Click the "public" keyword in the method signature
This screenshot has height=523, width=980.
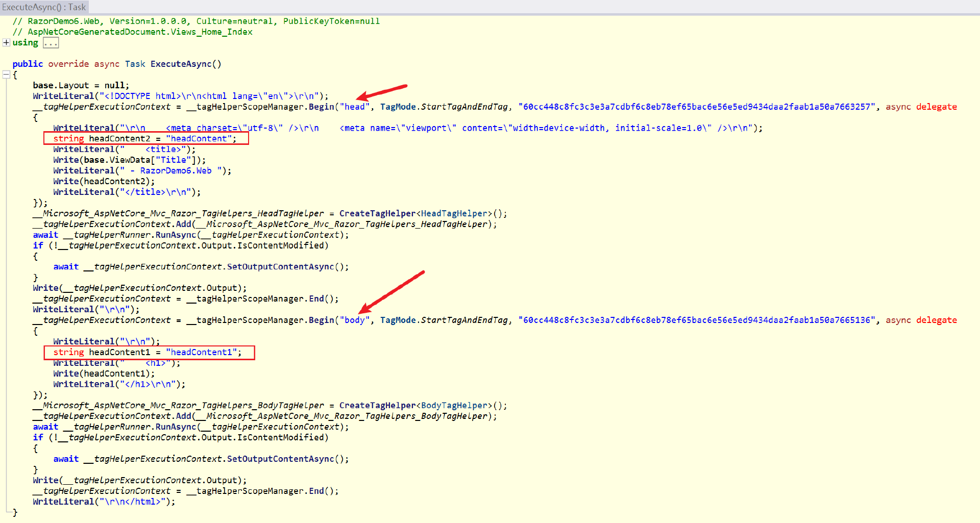click(28, 64)
